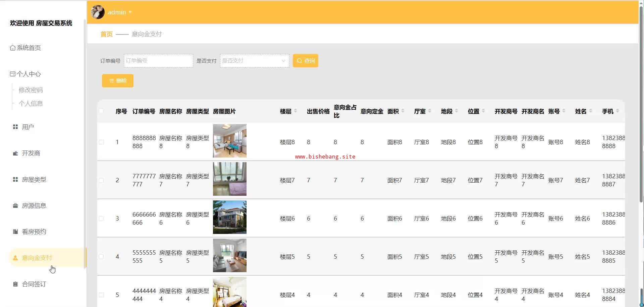Toggle the select-all checkbox in table header
This screenshot has height=307, width=644.
click(x=101, y=111)
